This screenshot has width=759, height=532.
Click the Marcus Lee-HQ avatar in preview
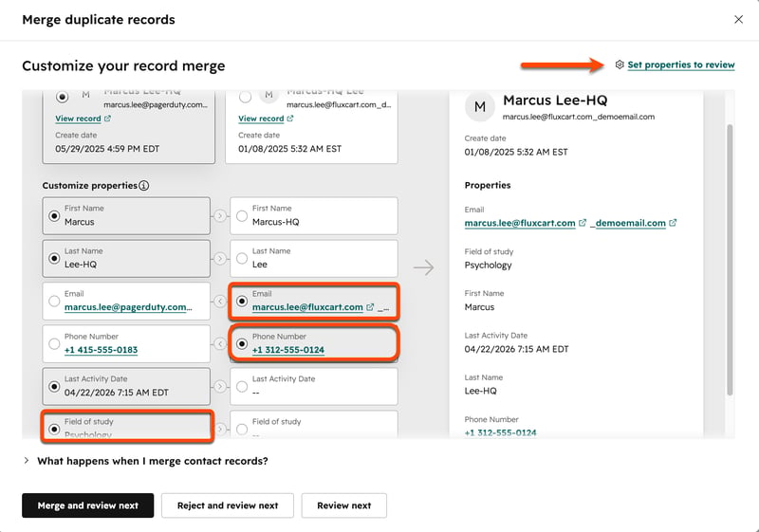[x=480, y=106]
